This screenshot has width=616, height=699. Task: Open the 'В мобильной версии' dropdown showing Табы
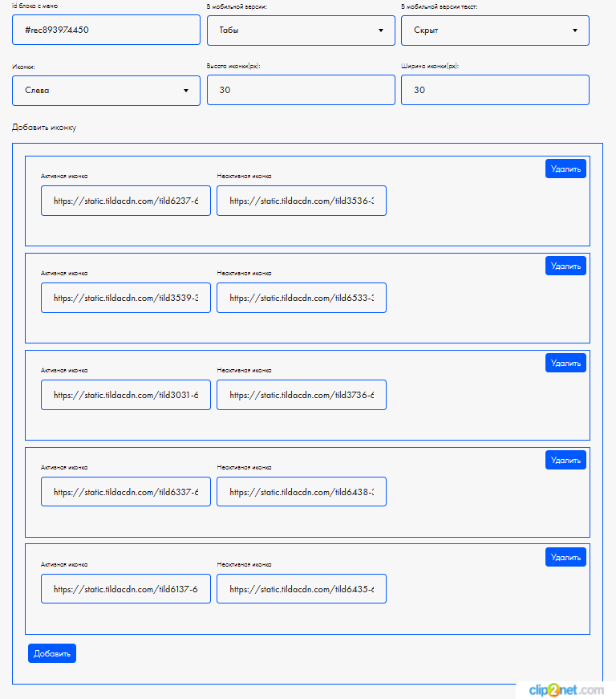[x=301, y=30]
